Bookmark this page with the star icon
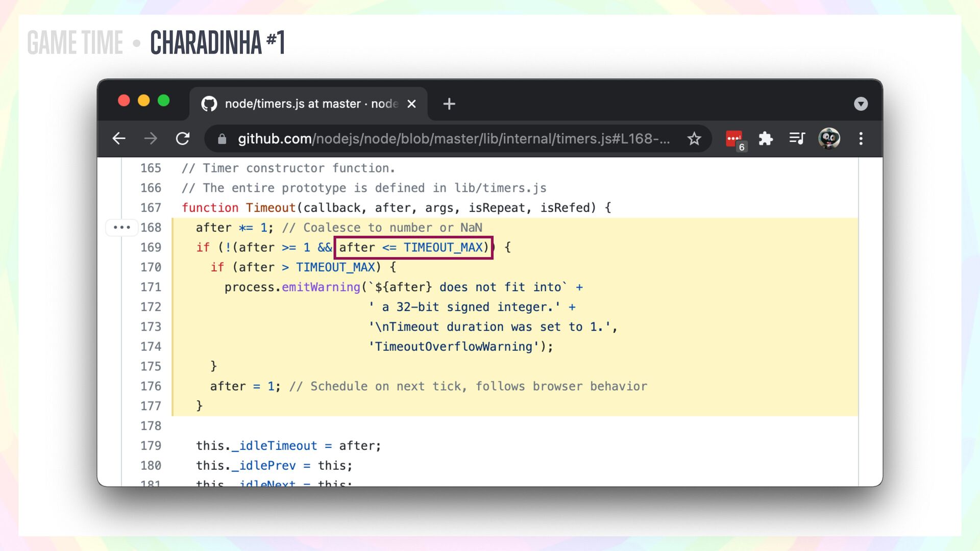 (694, 138)
